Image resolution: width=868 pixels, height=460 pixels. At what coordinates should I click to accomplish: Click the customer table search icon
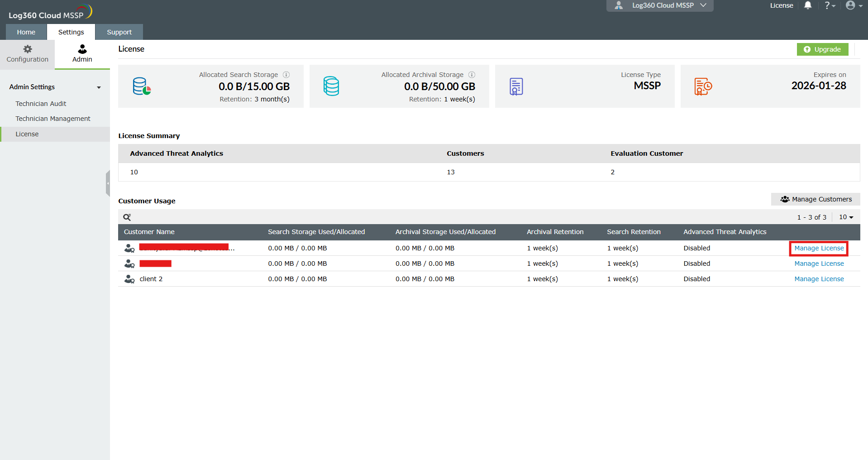(x=127, y=217)
